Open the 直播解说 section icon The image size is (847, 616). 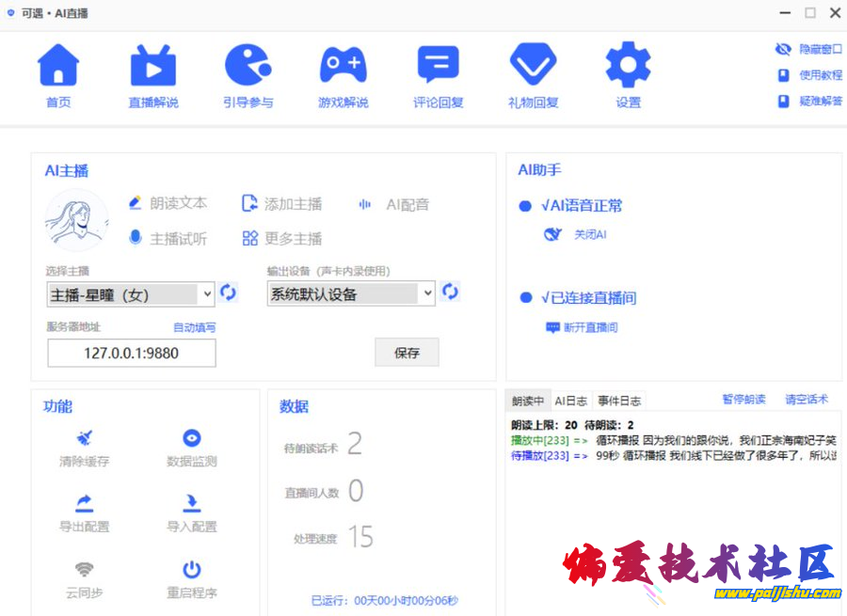click(x=152, y=67)
